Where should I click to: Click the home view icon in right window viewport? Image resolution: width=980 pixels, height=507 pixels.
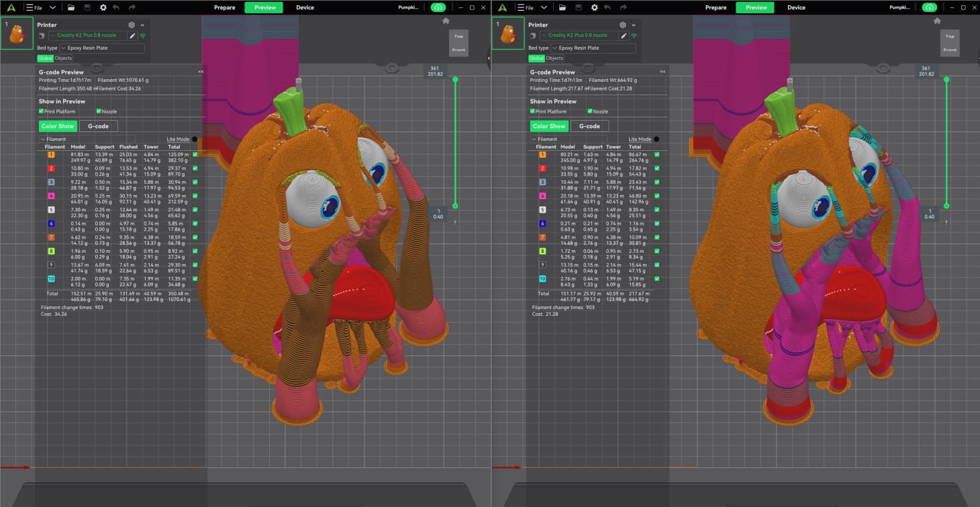pyautogui.click(x=937, y=21)
